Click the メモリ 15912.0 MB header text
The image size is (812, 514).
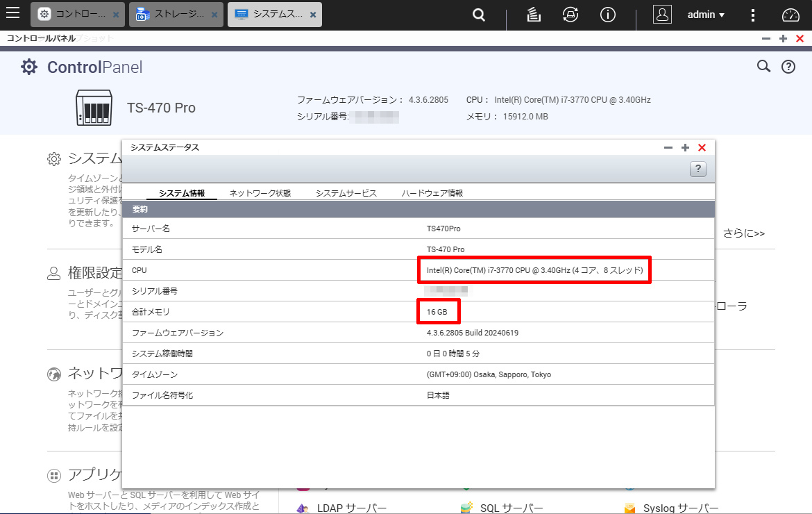click(507, 117)
